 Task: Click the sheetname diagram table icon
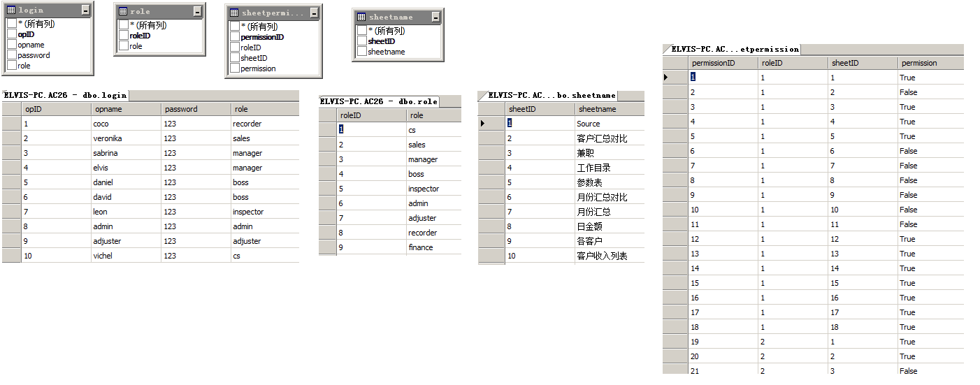[x=361, y=17]
